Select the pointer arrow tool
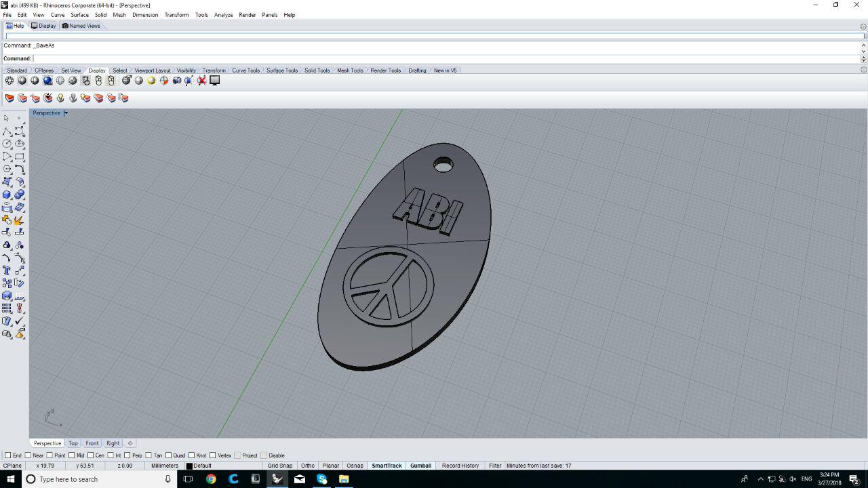 click(7, 118)
